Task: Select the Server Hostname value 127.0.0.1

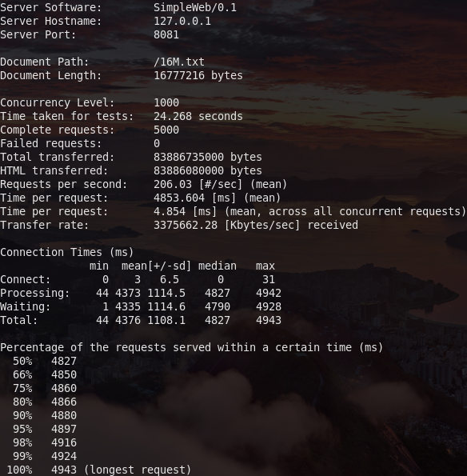Action: click(x=182, y=22)
